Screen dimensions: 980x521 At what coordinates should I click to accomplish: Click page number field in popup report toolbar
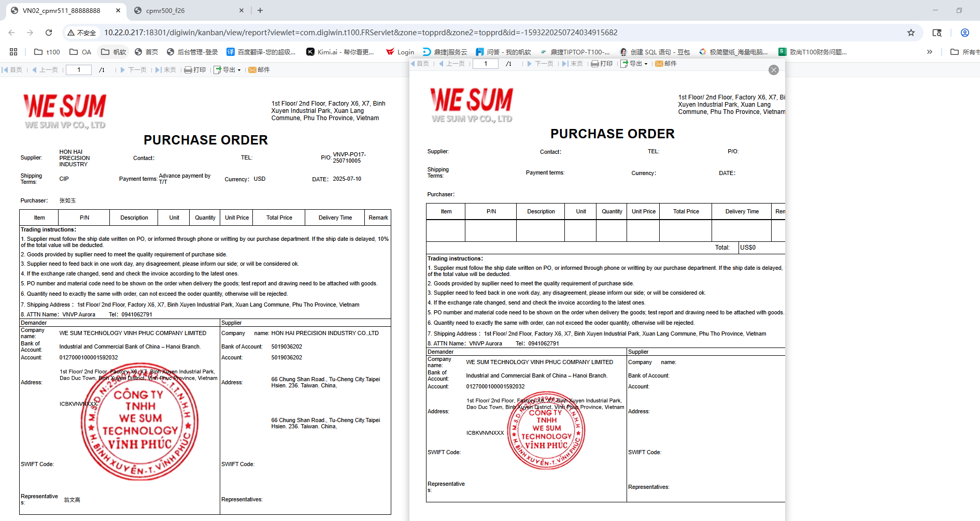coord(486,64)
